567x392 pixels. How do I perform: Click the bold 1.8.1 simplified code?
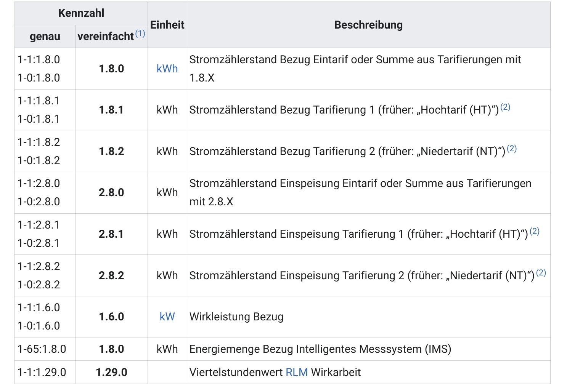(111, 110)
